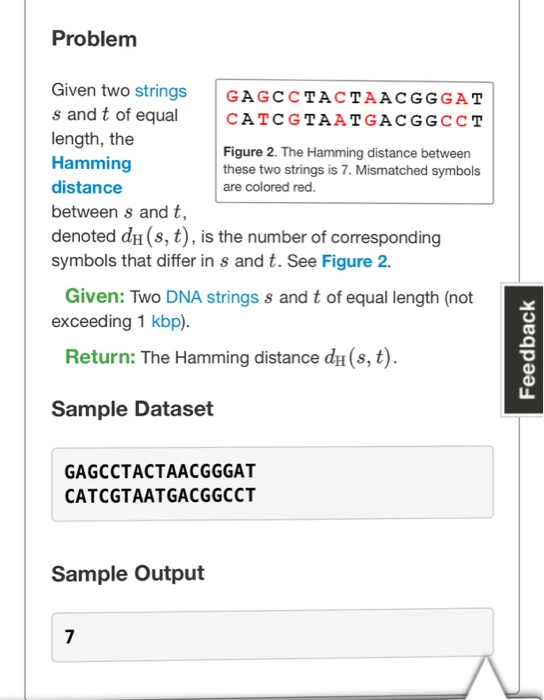
Task: Click the bottom sequence row in the figure
Action: (x=354, y=120)
